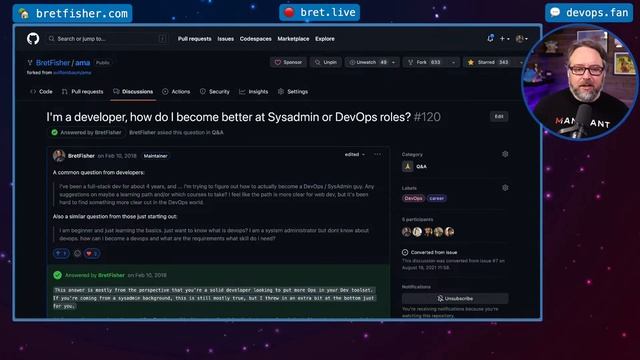This screenshot has width=640, height=360.
Task: Open Issues in top navigation
Action: pos(225,39)
